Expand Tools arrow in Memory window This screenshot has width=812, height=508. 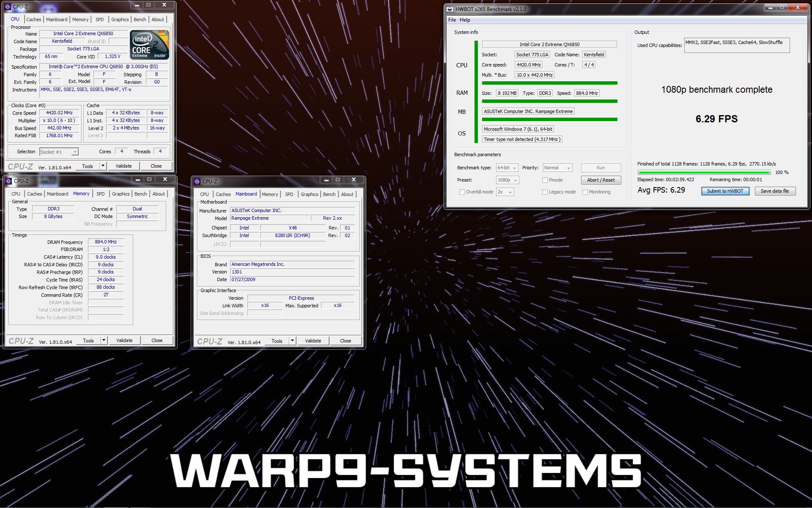click(104, 340)
